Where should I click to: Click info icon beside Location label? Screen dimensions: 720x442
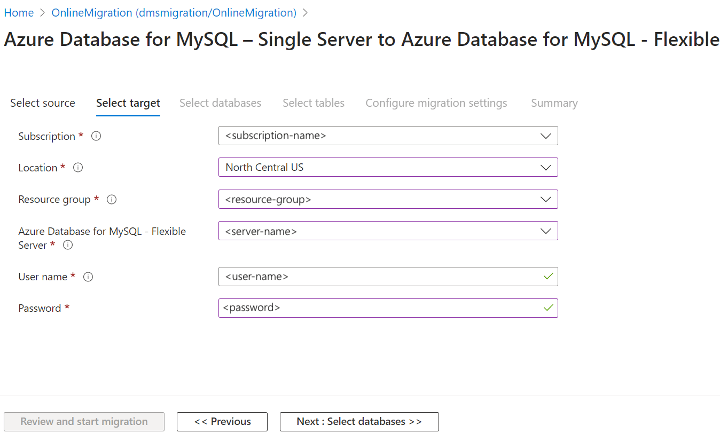[78, 168]
